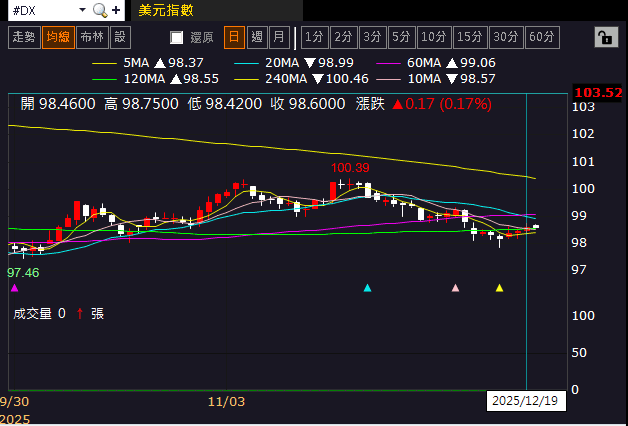
Task: Click the 高 98.7500 high value
Action: [141, 104]
